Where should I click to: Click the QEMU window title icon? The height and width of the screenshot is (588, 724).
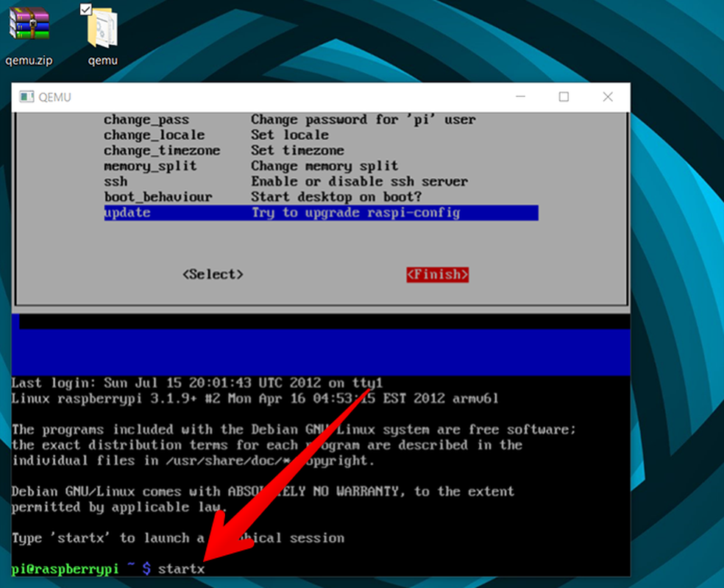pos(26,96)
